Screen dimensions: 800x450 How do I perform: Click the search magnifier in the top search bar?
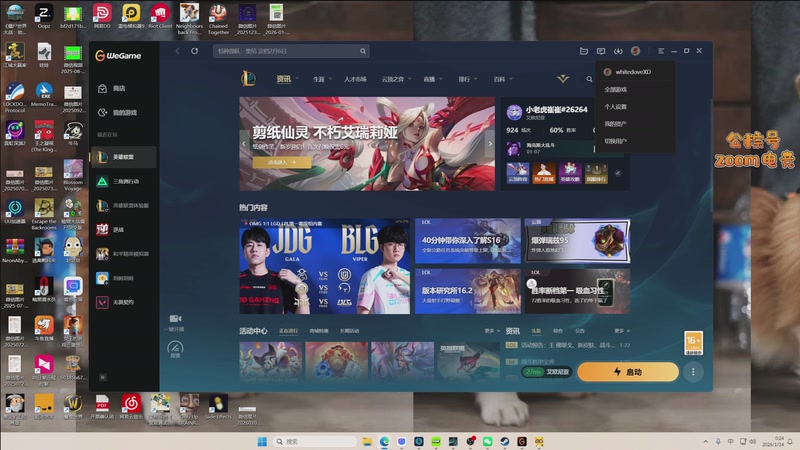363,51
